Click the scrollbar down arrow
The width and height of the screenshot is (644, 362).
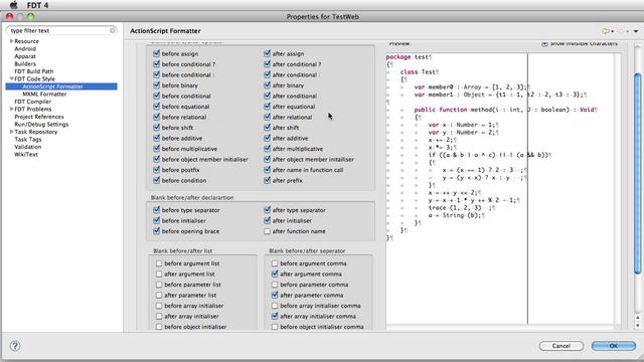(638, 326)
